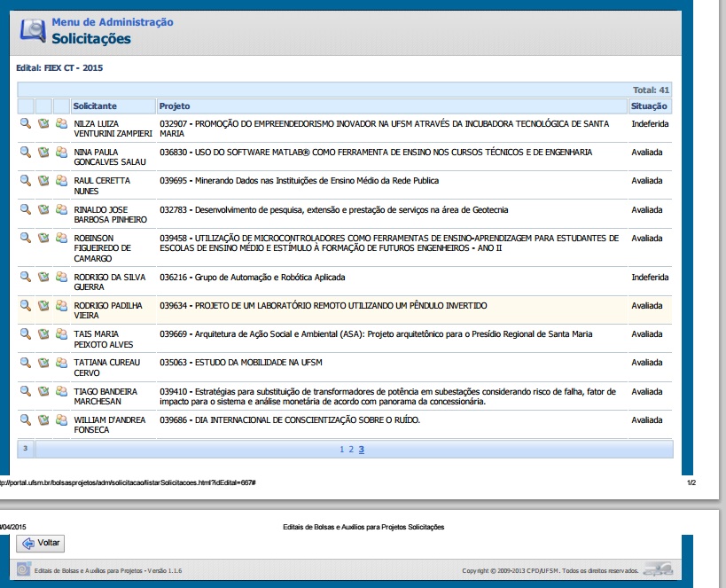Open people icon for Rodrigo da Silva Guerra

tap(61, 278)
